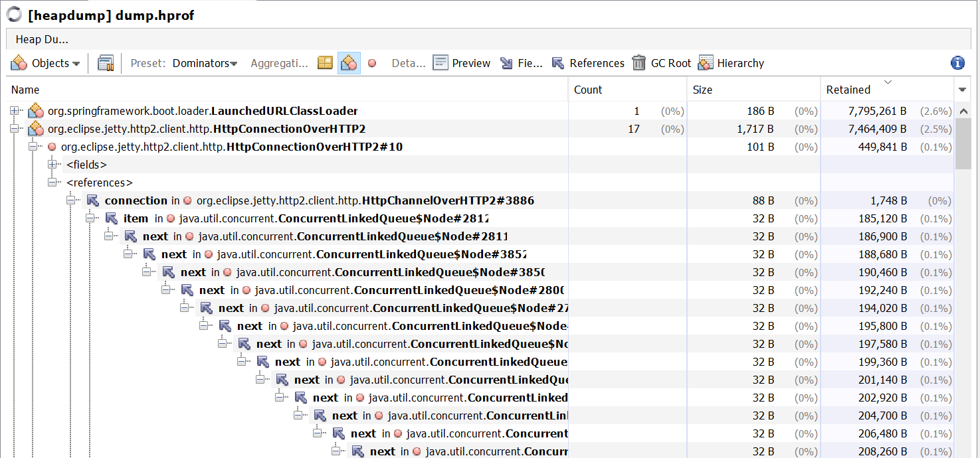Toggle the References details button

click(x=588, y=63)
